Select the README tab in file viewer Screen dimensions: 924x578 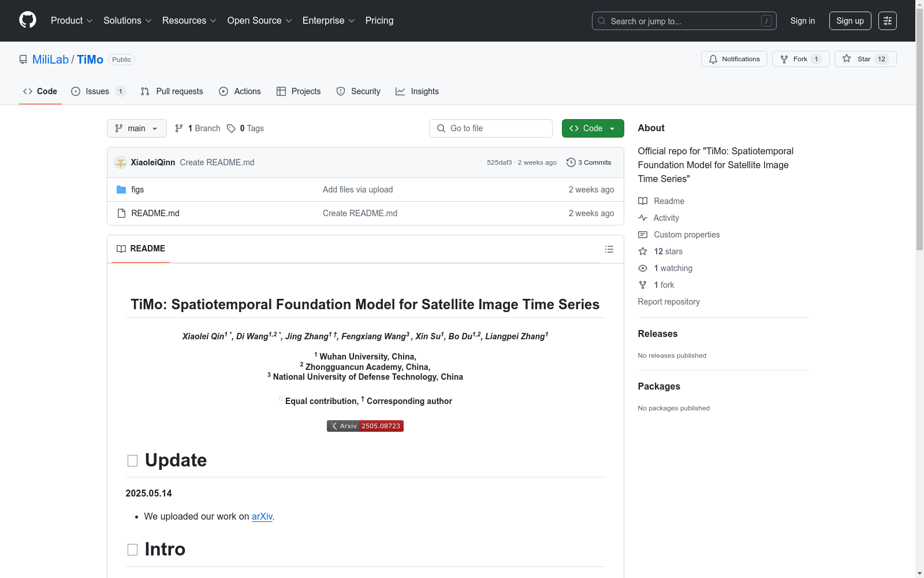tap(141, 249)
